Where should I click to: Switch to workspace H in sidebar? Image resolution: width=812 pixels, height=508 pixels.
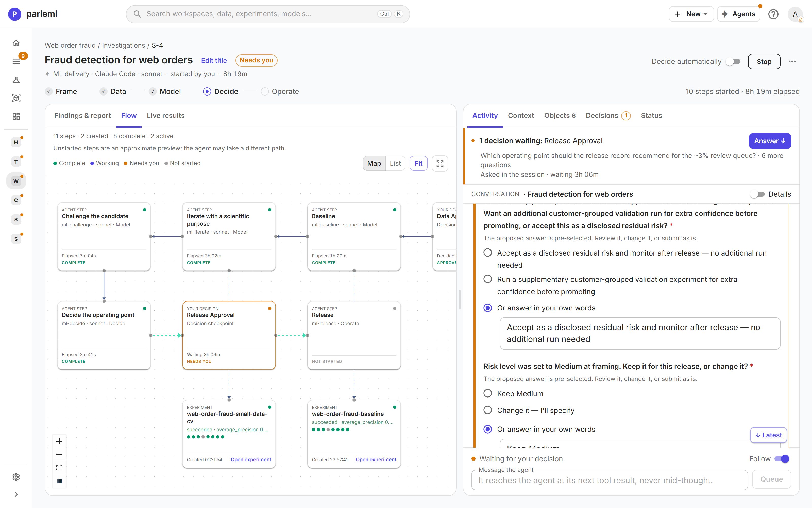click(x=16, y=142)
